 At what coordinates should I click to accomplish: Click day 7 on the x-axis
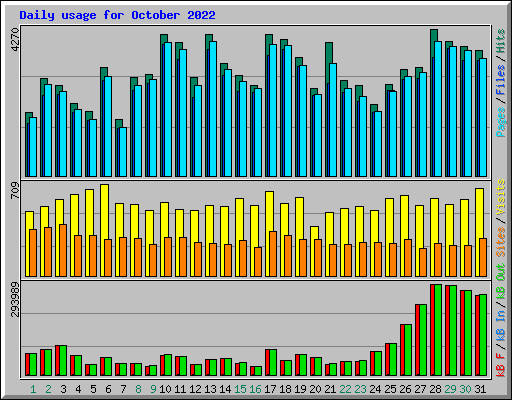[x=123, y=389]
